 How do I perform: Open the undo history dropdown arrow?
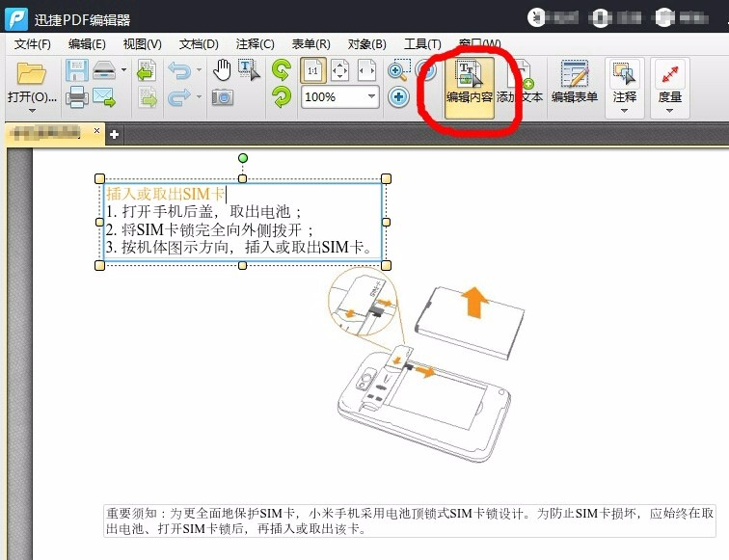[x=199, y=70]
